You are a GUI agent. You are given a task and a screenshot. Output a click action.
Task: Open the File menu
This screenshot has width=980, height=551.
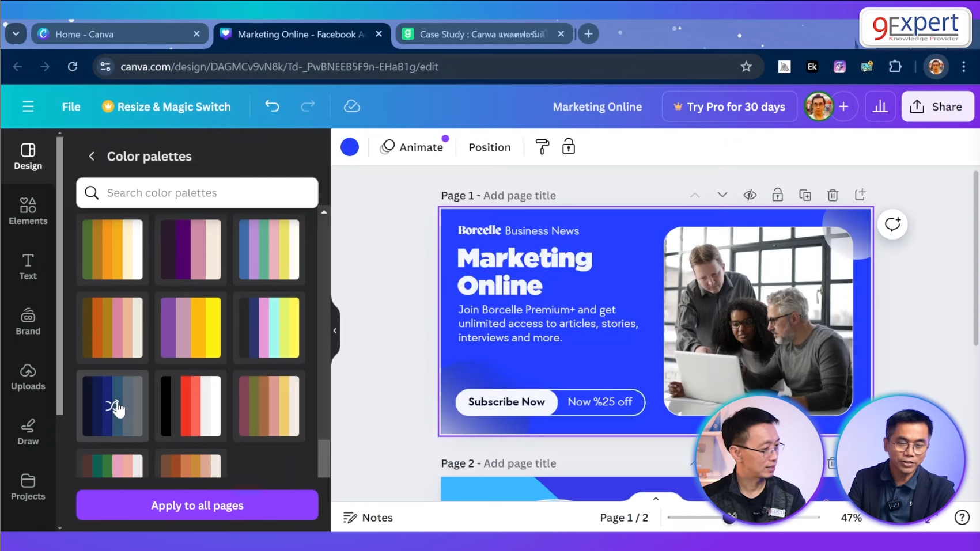[x=71, y=107]
